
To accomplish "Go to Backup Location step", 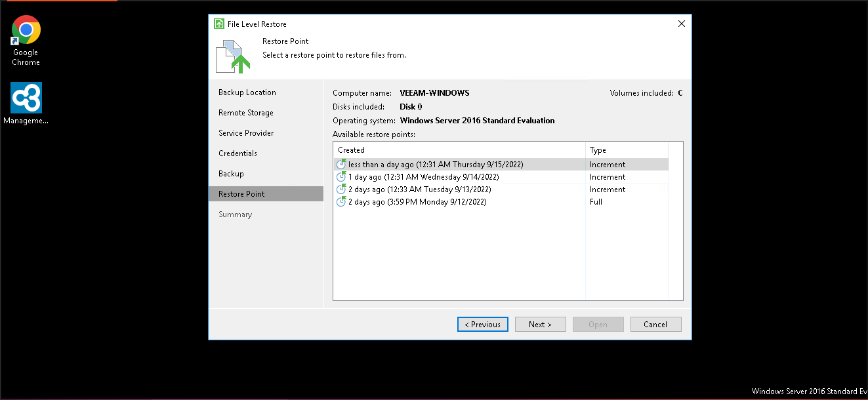I will [x=247, y=92].
